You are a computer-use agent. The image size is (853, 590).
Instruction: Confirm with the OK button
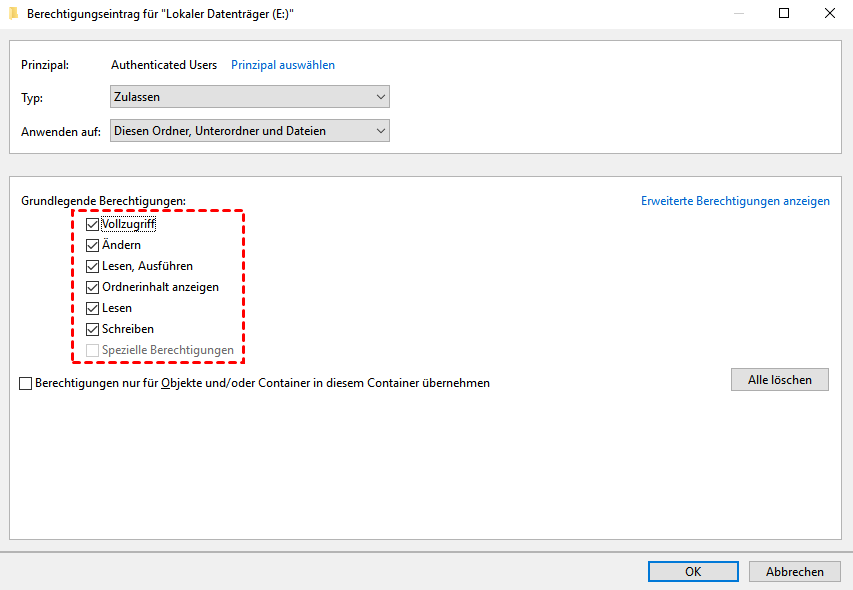693,572
